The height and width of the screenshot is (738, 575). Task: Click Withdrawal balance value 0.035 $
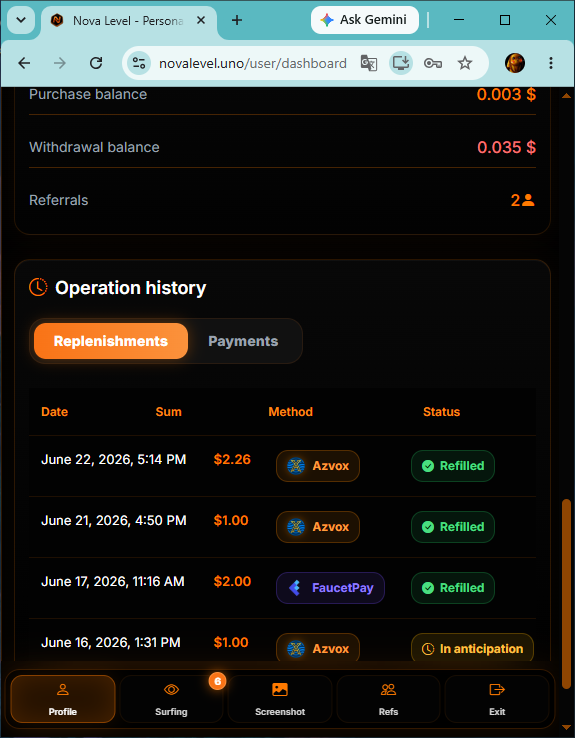[506, 147]
